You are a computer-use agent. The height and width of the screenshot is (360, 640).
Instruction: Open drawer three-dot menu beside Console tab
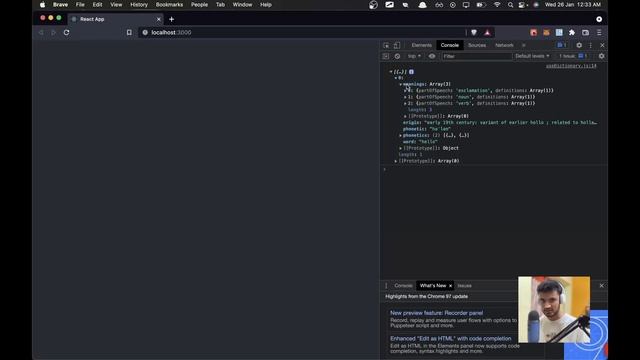(x=386, y=286)
